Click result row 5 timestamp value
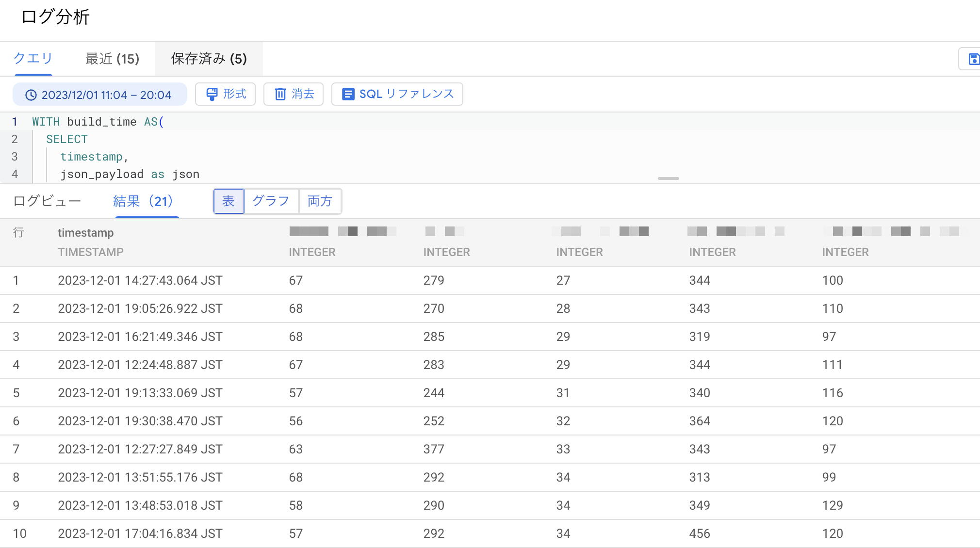980x548 pixels. click(x=140, y=393)
